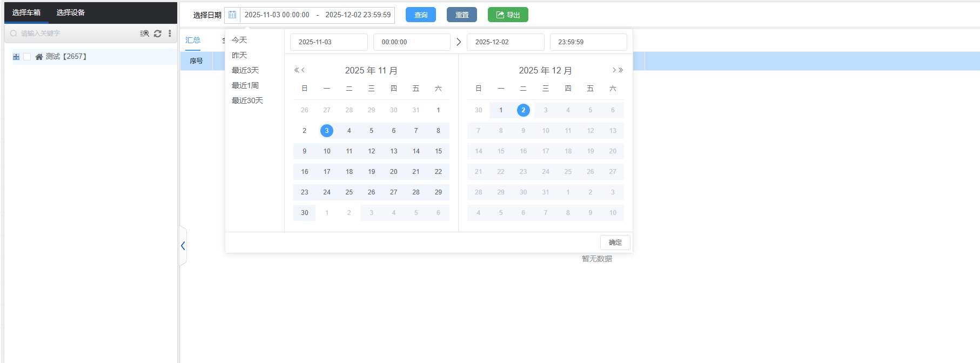Open the 汇总 tab

(193, 40)
